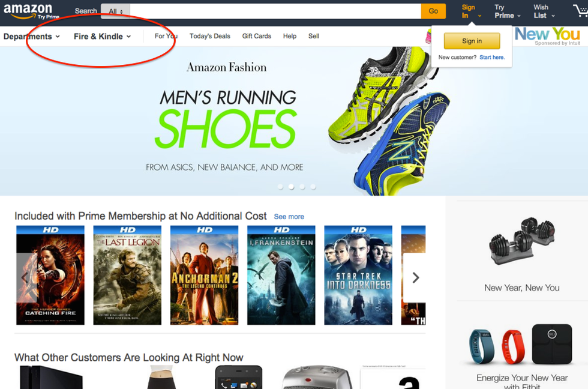Click the 'Start here' new customer link

[x=492, y=58]
